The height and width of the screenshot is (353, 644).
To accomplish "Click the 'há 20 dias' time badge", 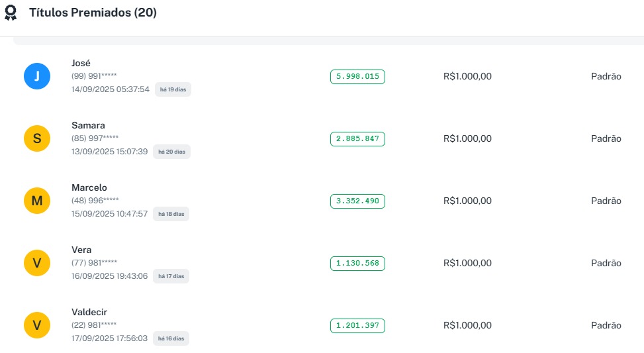I will tap(171, 152).
